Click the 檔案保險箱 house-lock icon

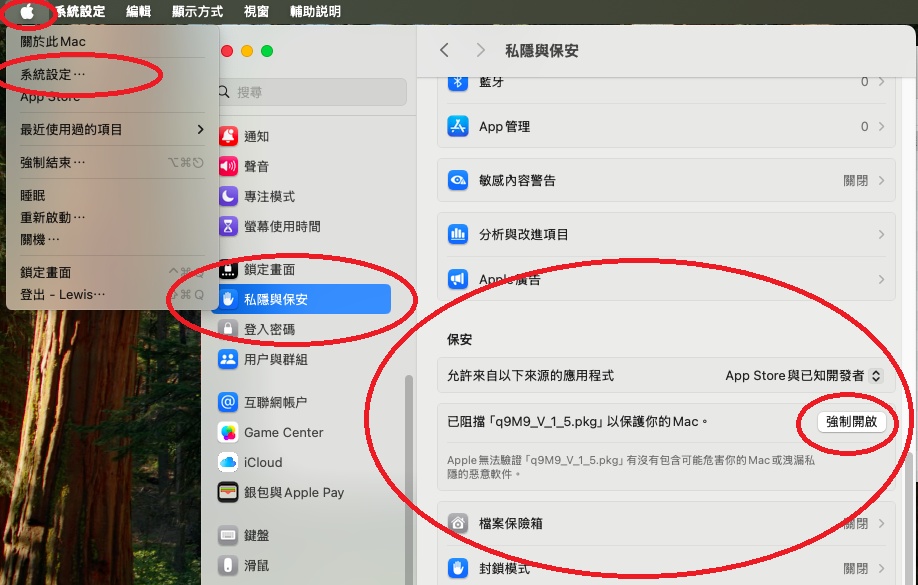[x=458, y=523]
